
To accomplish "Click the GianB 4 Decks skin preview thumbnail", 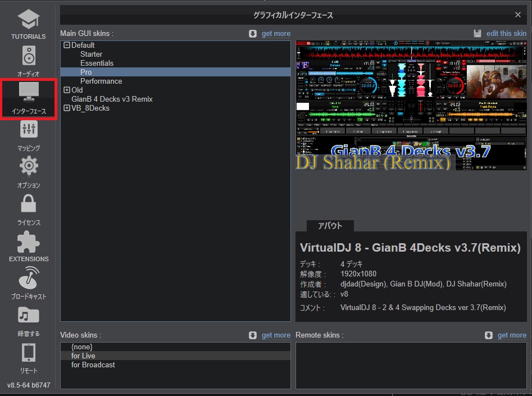I will click(411, 106).
